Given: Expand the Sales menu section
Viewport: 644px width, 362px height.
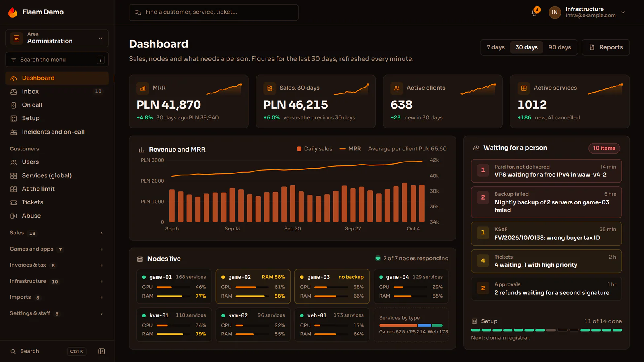Looking at the screenshot, I should tap(57, 233).
